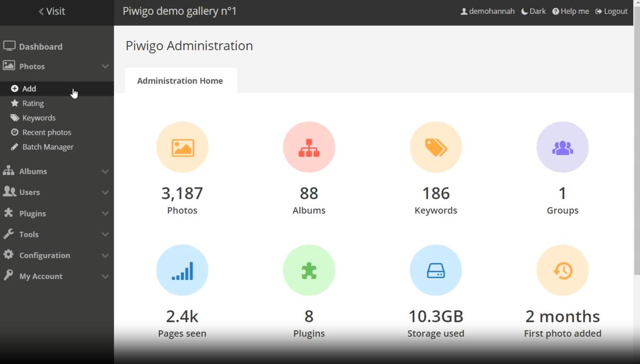The width and height of the screenshot is (640, 364).
Task: Click the pencil icon beside Batch Manager
Action: pyautogui.click(x=15, y=147)
